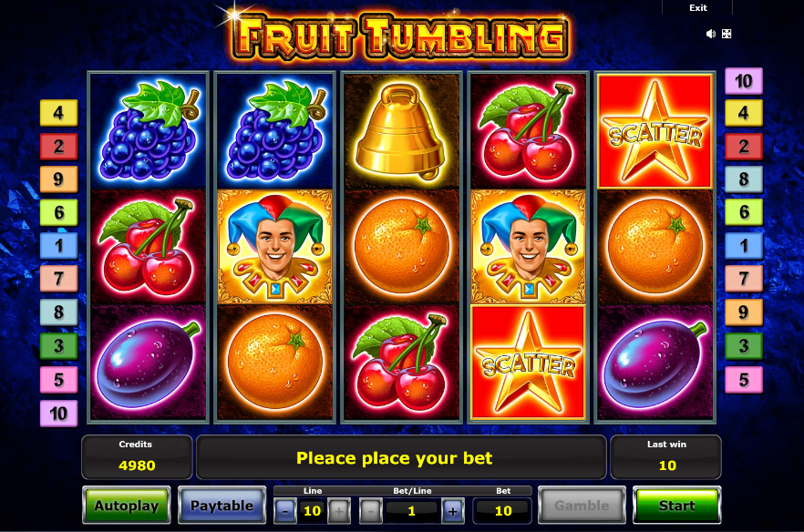Exit the game
The image size is (804, 532).
tap(698, 7)
